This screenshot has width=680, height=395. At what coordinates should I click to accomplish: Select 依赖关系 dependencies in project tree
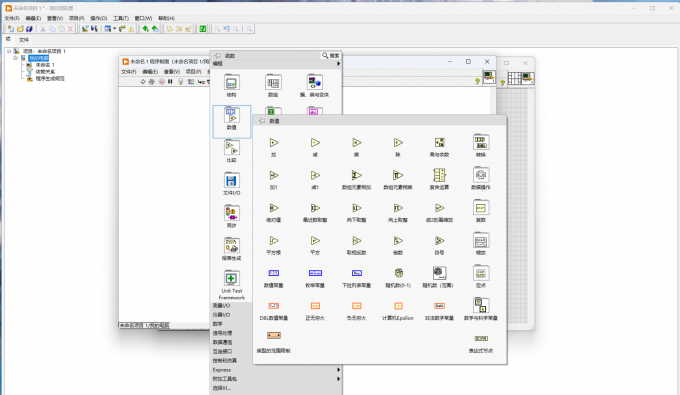tap(45, 72)
